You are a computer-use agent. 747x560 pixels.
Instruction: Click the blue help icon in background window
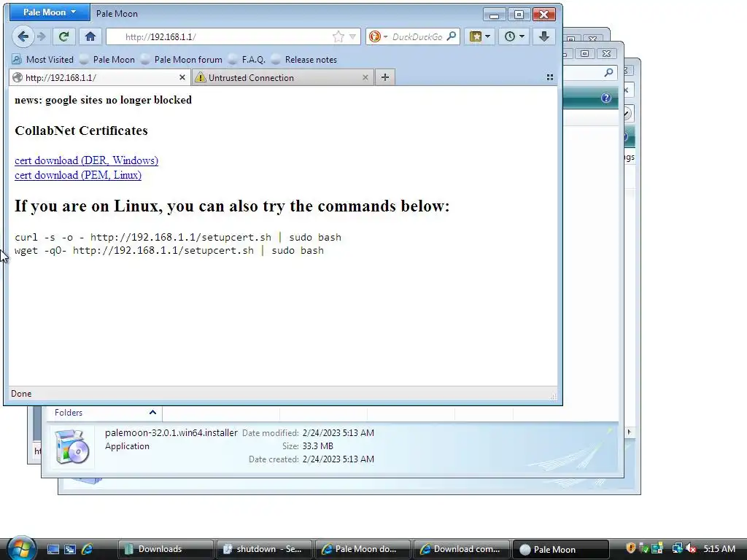606,98
